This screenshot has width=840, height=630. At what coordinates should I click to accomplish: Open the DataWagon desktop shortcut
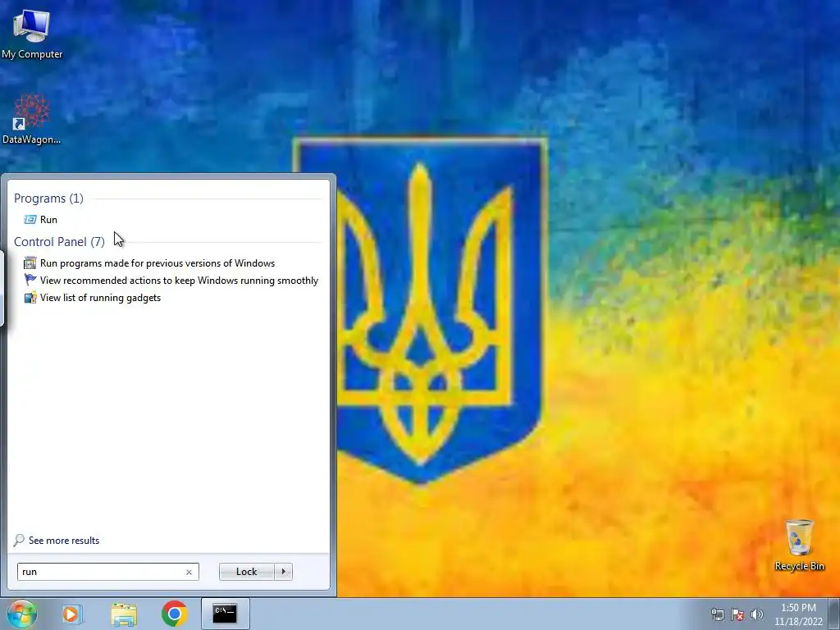point(32,119)
